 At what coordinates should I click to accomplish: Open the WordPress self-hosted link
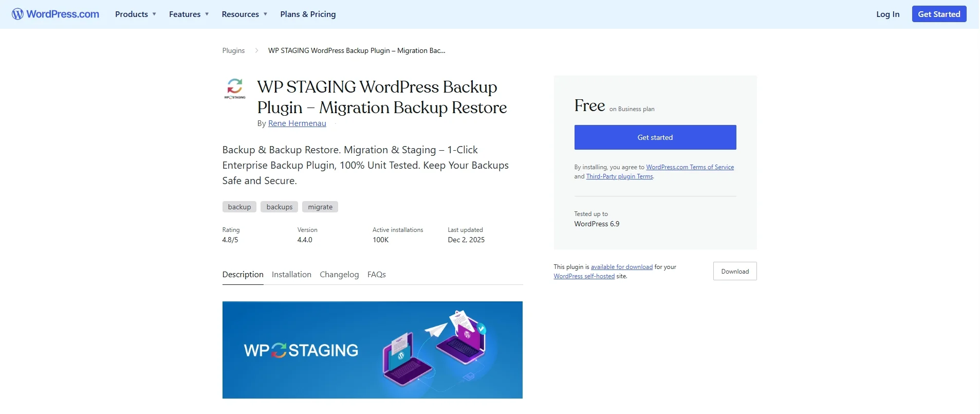coord(584,276)
